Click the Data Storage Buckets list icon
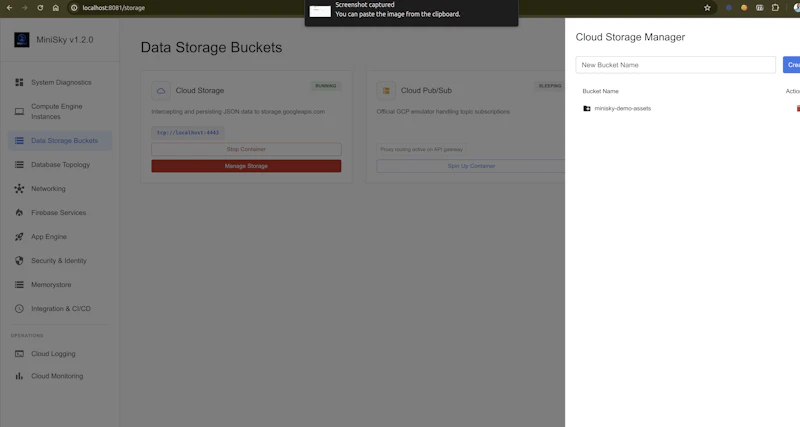This screenshot has width=800, height=427. coord(19,140)
